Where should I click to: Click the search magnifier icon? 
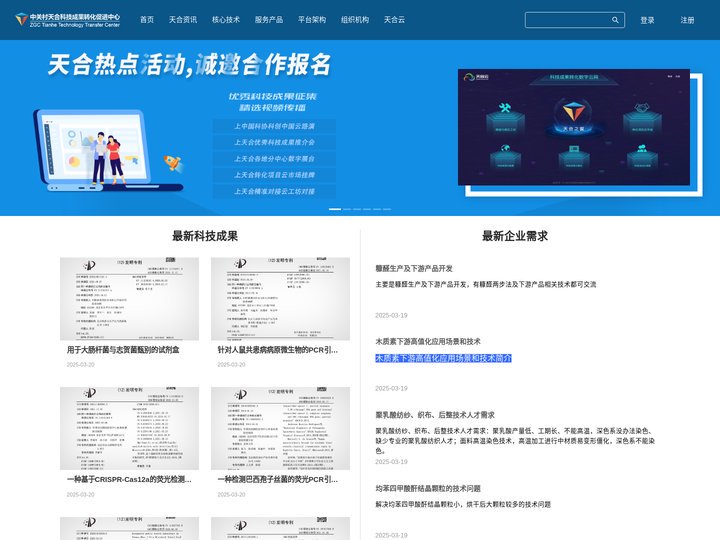[615, 20]
